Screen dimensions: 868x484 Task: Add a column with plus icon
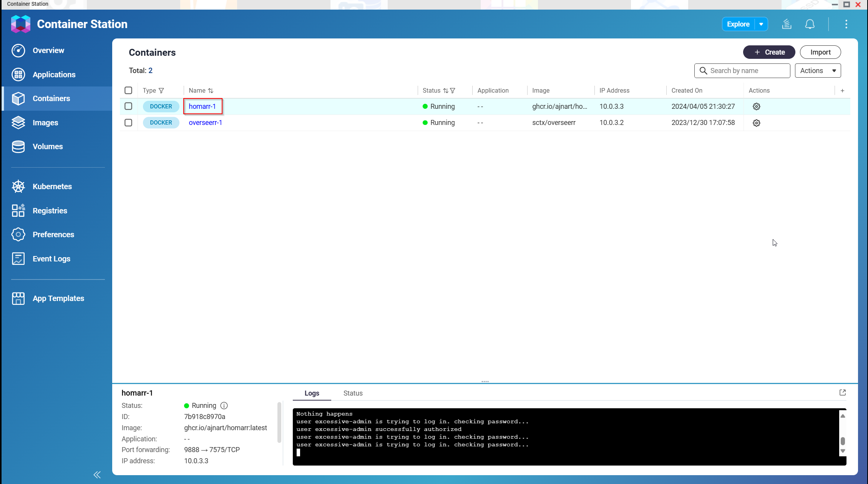842,91
